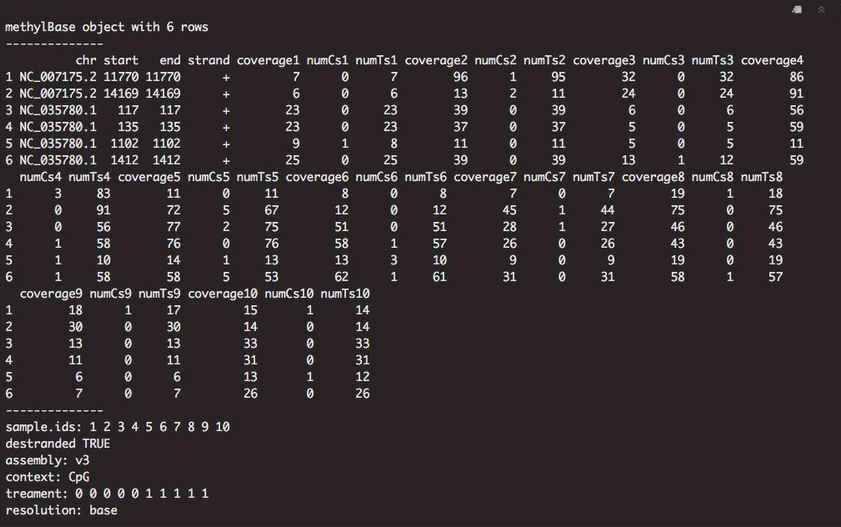Click the 'numCs9' column header
Viewport: 841px width, 527px height.
[x=110, y=294]
